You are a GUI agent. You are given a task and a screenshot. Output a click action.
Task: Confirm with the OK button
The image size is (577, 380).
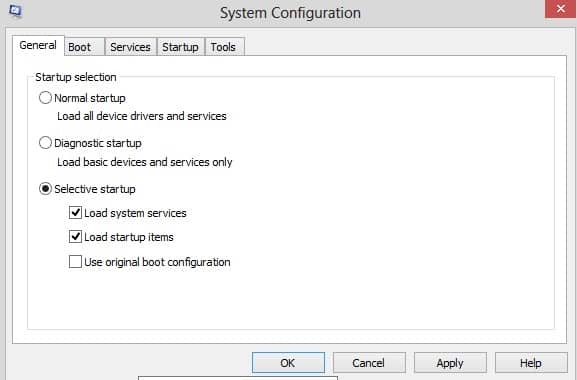[x=288, y=363]
